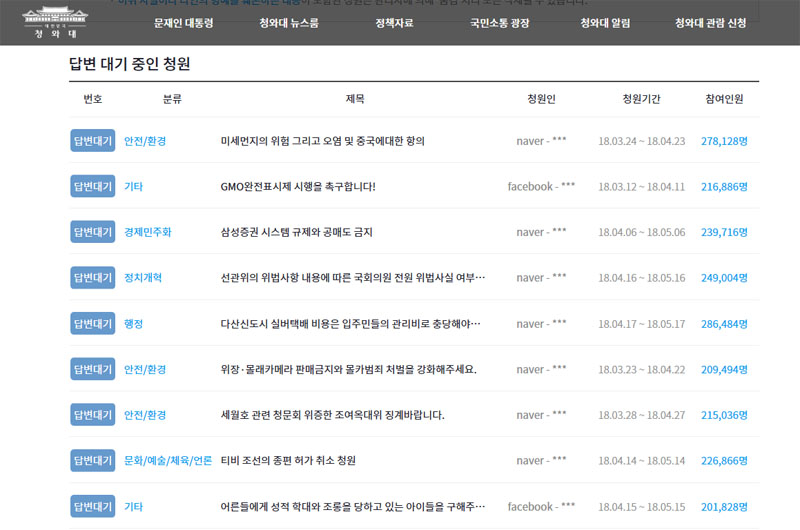800x530 pixels.
Task: Open the petition 위장·몰래카메라 판매금지와 몰카범죄 처벌
Action: 348,369
